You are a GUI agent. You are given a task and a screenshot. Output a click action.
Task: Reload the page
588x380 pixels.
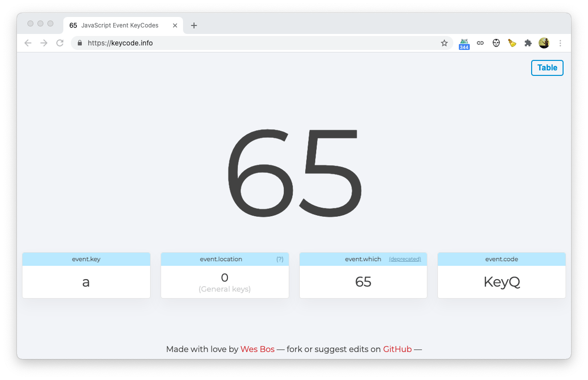(60, 43)
